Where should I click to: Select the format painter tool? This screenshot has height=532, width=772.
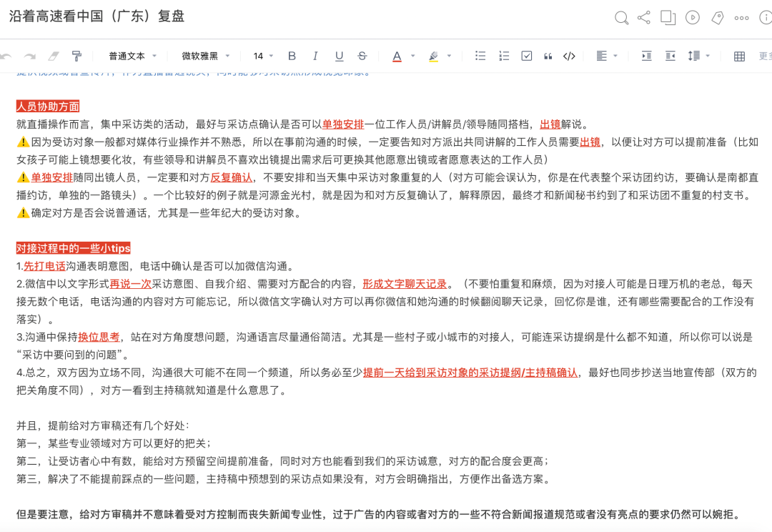(x=77, y=56)
